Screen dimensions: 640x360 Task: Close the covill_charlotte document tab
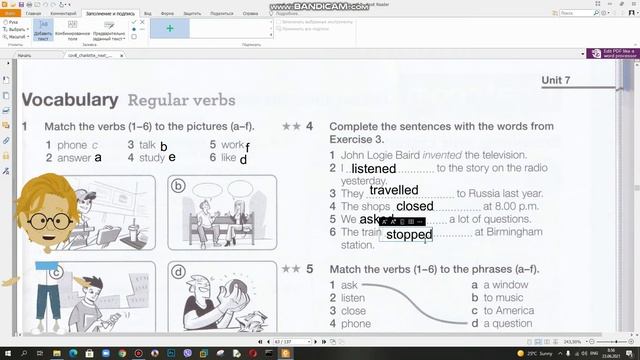122,55
